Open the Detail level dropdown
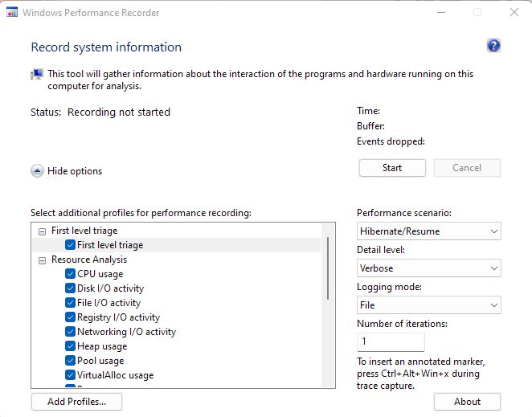532x417 pixels. pyautogui.click(x=429, y=268)
